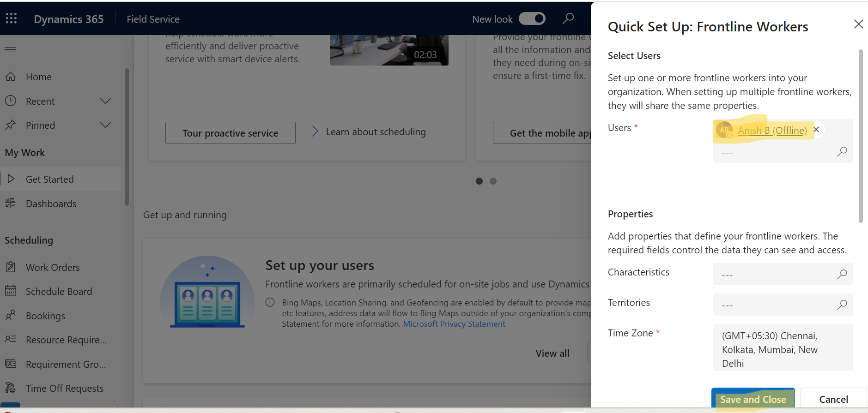Screen dimensions: 868x413
Task: Click View all in setup card
Action: tap(552, 353)
